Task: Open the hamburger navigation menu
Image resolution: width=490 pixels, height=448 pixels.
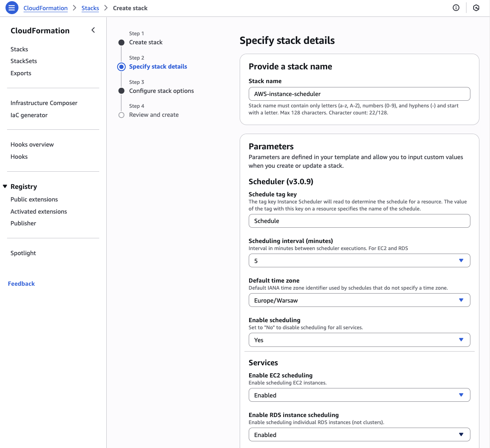Action: click(12, 7)
